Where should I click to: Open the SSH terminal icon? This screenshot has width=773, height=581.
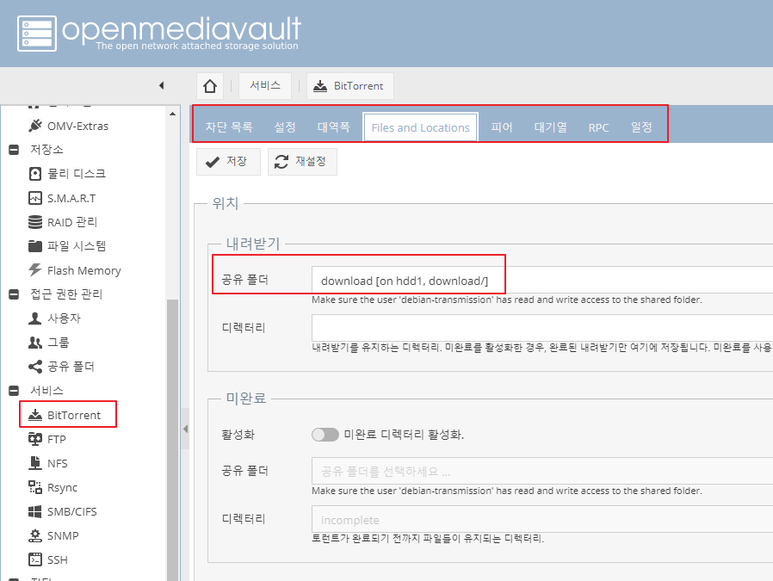tap(35, 560)
